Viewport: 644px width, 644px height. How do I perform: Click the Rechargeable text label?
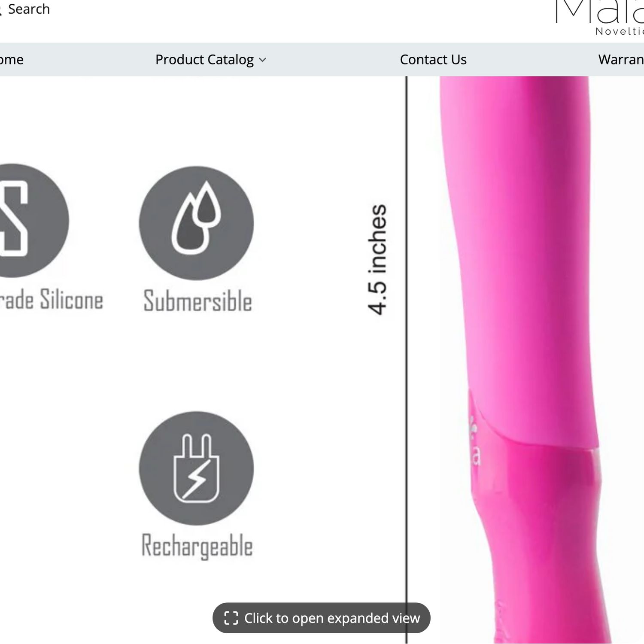point(197,546)
